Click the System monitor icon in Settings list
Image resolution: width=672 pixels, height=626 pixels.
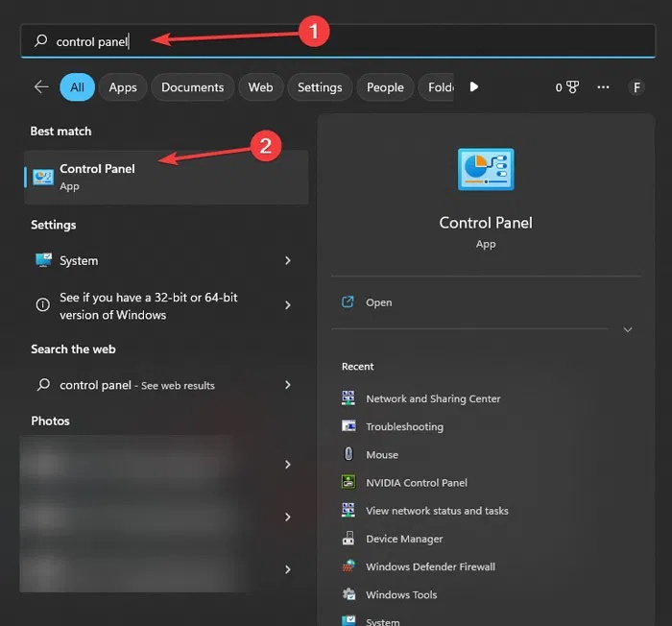point(44,260)
